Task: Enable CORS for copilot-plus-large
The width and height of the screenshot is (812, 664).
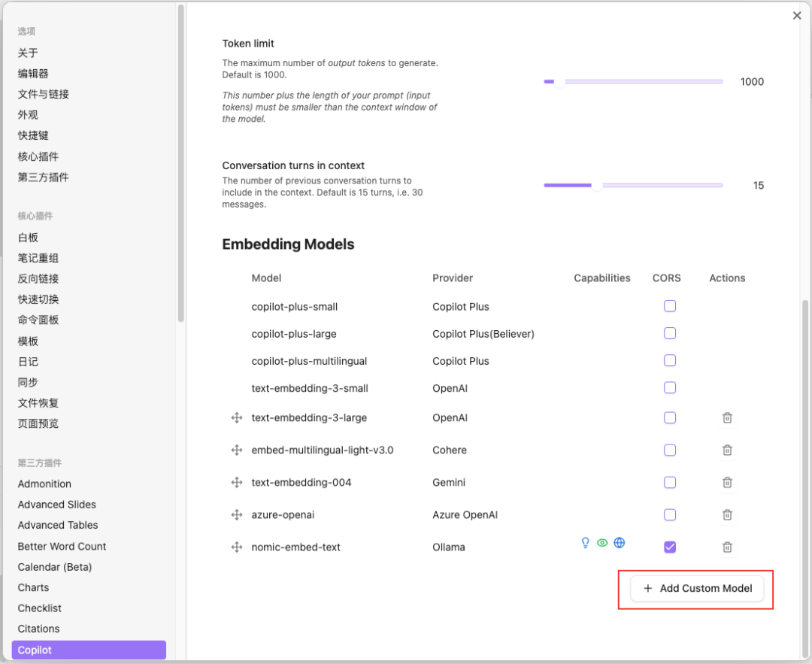Action: pos(670,333)
